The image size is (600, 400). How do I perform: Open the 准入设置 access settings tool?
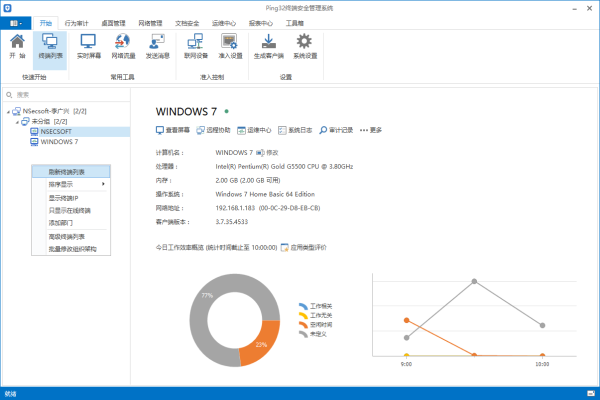(x=230, y=47)
